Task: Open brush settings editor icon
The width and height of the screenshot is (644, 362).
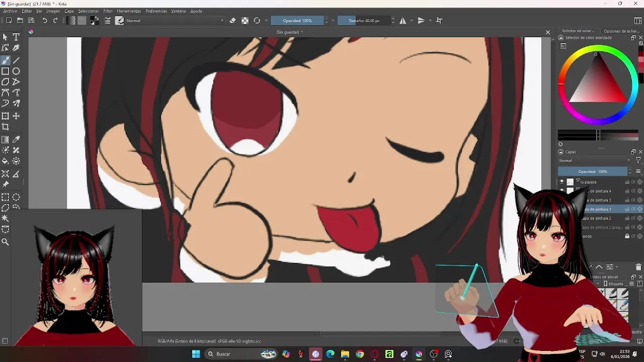Action: tap(108, 21)
